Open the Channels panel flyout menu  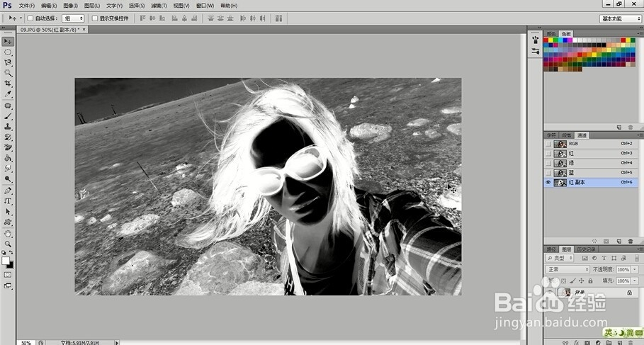point(640,135)
